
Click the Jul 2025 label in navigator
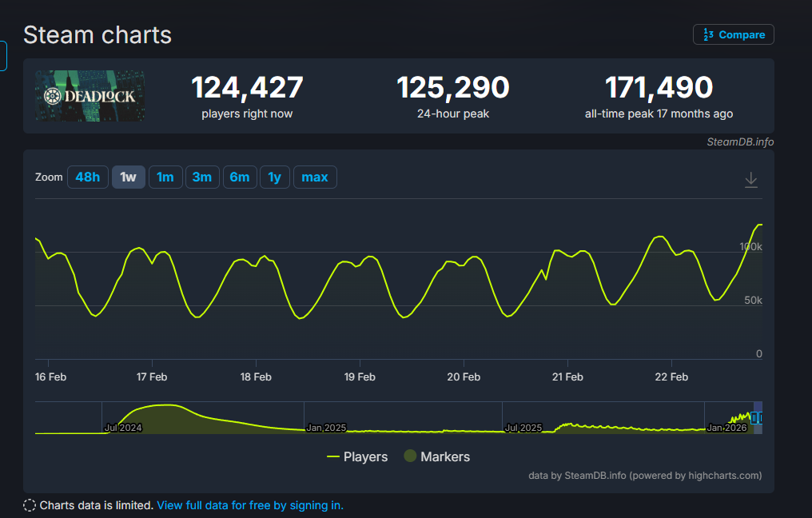pos(523,428)
